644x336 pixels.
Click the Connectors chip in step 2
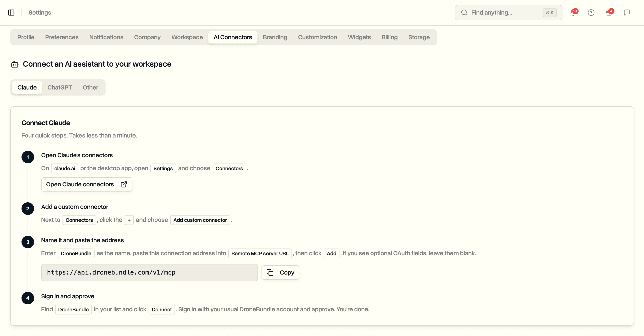tap(79, 220)
